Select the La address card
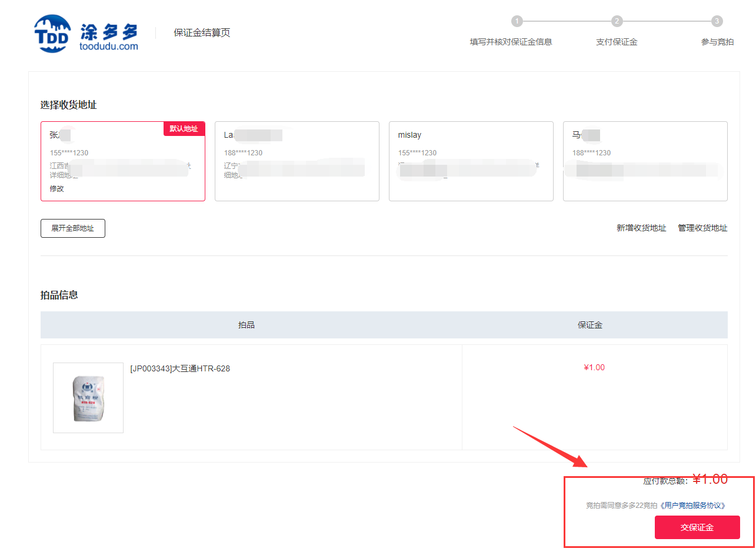This screenshot has width=756, height=555. (x=297, y=161)
